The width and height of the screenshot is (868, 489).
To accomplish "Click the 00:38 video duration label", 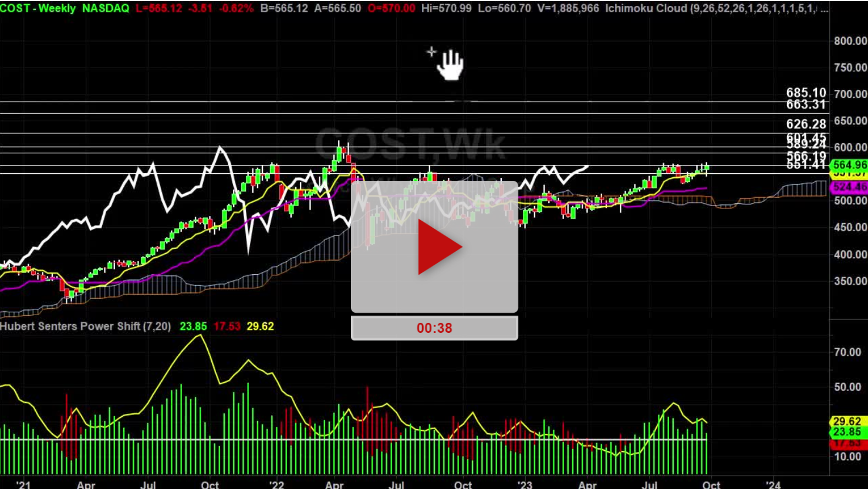I will point(434,328).
